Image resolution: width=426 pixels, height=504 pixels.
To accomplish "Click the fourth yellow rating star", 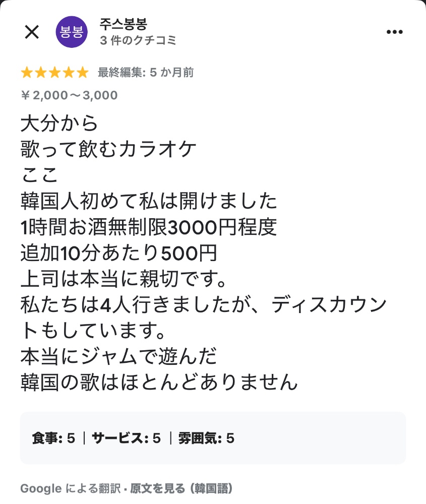I will pos(68,73).
